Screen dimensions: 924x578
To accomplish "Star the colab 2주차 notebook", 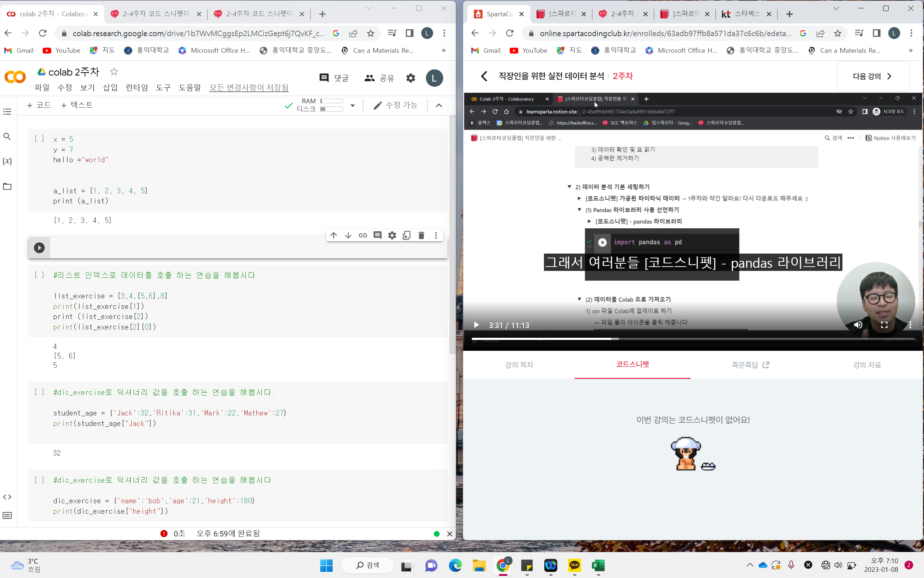I will tap(114, 72).
